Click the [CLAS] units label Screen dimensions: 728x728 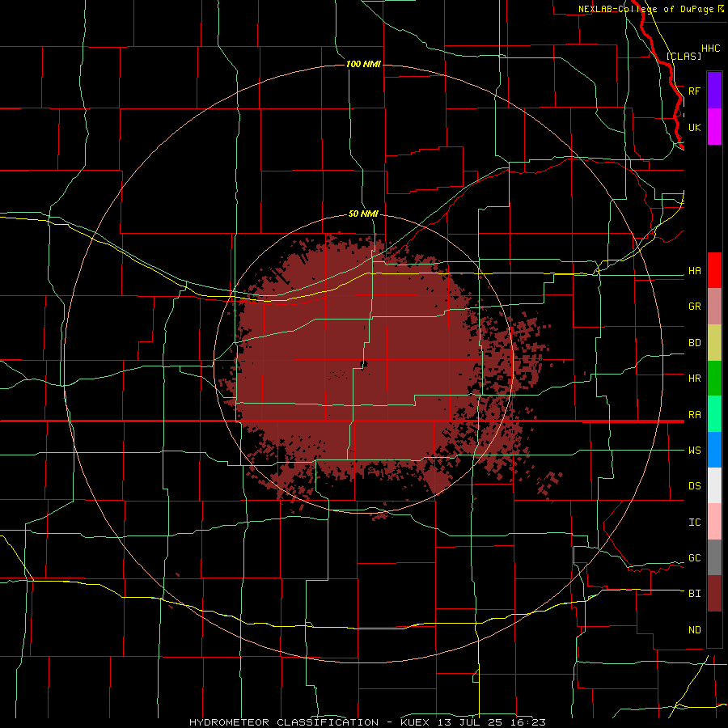tap(684, 56)
